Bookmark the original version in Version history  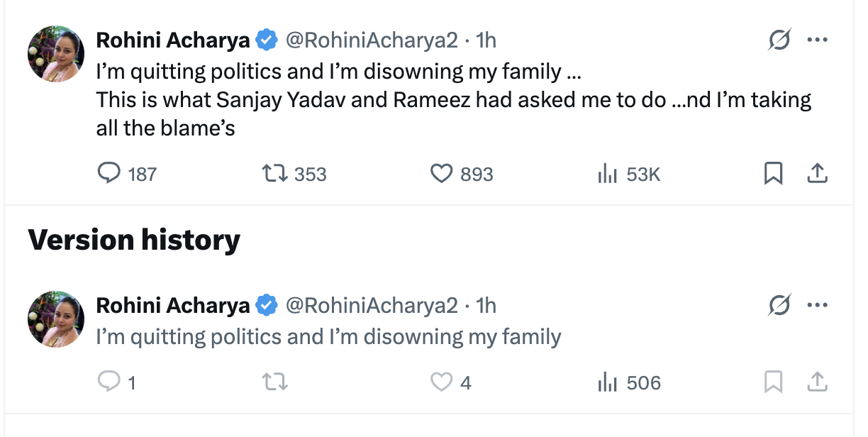pyautogui.click(x=773, y=382)
